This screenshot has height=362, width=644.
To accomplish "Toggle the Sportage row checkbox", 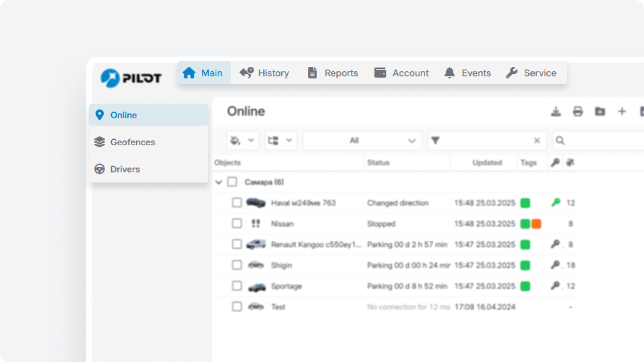I will (x=237, y=286).
